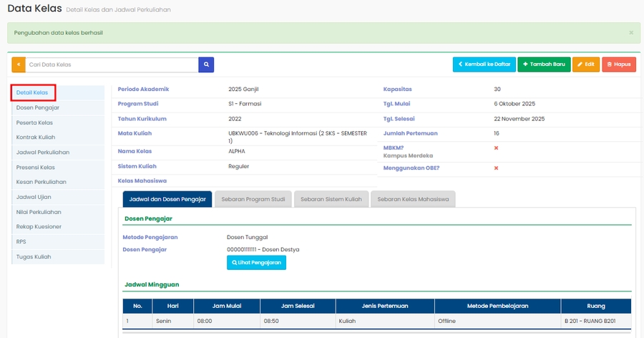The height and width of the screenshot is (338, 644).
Task: Open Sebaran Kelas Mahasiswa tab
Action: click(x=412, y=199)
